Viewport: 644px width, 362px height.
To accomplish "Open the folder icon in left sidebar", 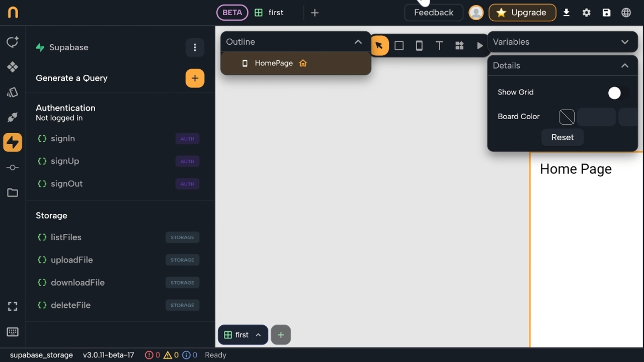I will pyautogui.click(x=13, y=193).
